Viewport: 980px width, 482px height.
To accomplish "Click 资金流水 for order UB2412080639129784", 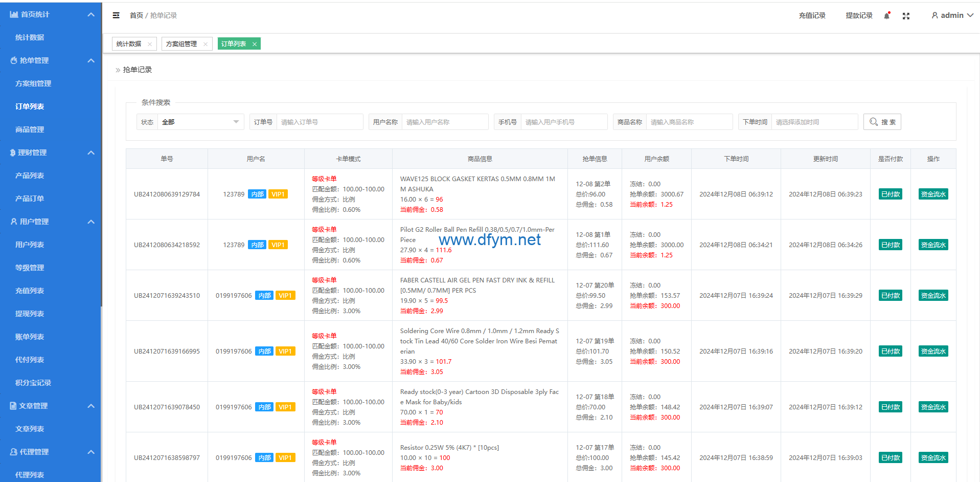I will (x=933, y=194).
